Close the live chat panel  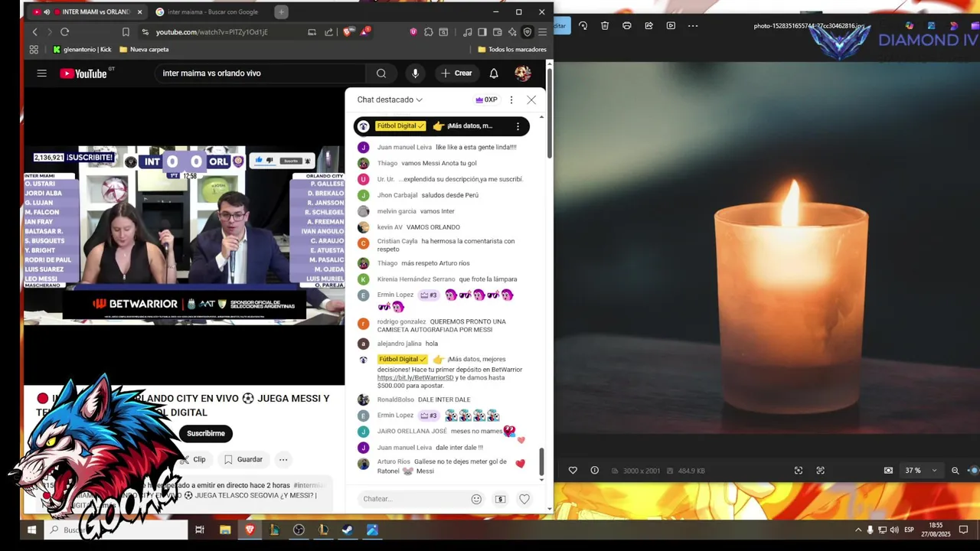(531, 99)
